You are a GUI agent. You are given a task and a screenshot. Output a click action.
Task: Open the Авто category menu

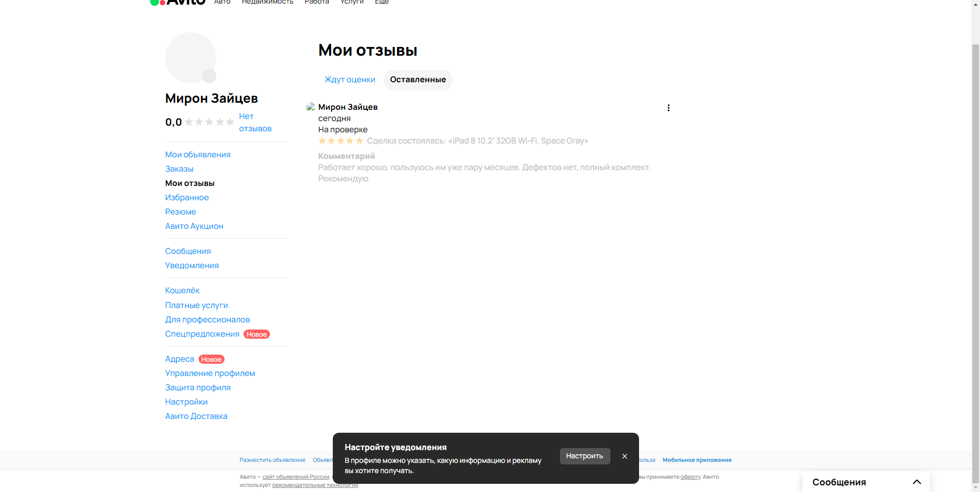(222, 2)
